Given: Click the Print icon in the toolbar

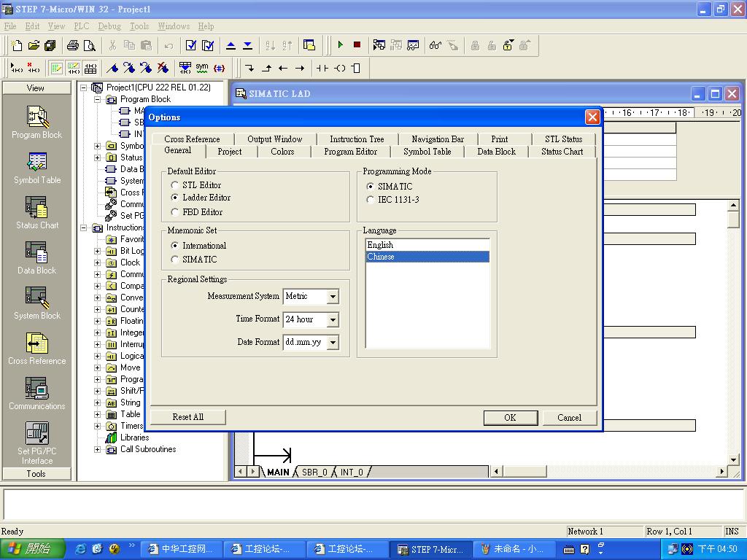Looking at the screenshot, I should click(x=72, y=45).
